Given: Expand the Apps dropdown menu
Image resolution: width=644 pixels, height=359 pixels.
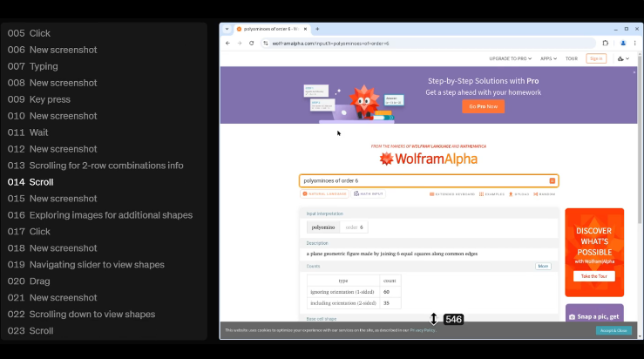Looking at the screenshot, I should pos(548,58).
